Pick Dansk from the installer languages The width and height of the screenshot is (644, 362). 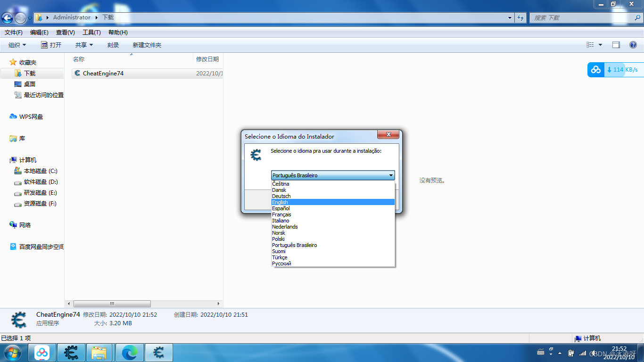pos(333,190)
